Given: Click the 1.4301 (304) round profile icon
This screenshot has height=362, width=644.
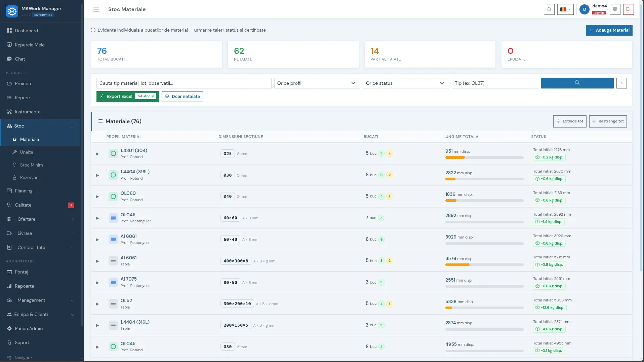Looking at the screenshot, I should pyautogui.click(x=113, y=153).
